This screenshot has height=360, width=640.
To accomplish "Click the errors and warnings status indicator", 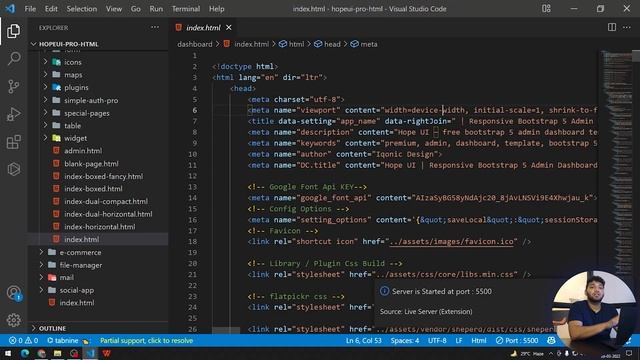I will pyautogui.click(x=23, y=340).
